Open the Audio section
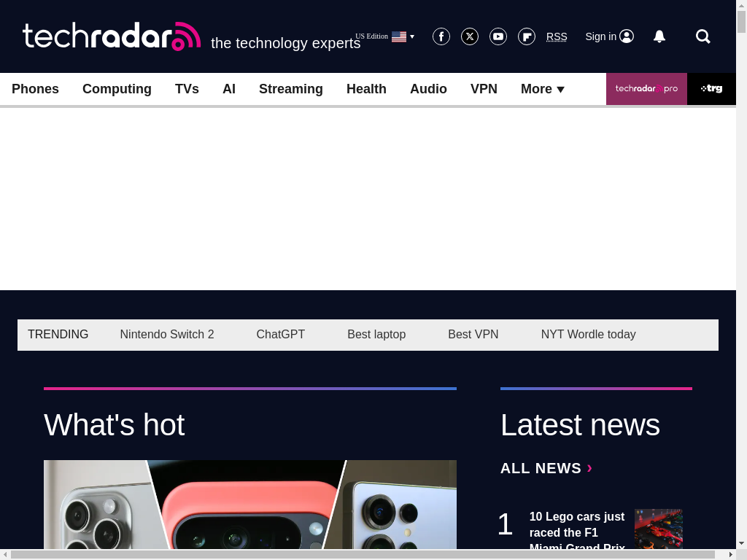Screen dimensions: 747x560 (x=428, y=89)
